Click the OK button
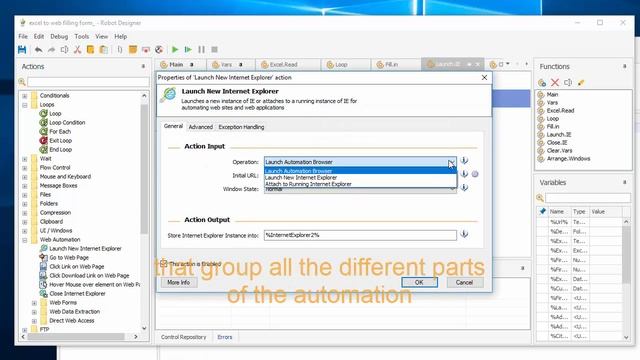640x360 pixels. [419, 282]
